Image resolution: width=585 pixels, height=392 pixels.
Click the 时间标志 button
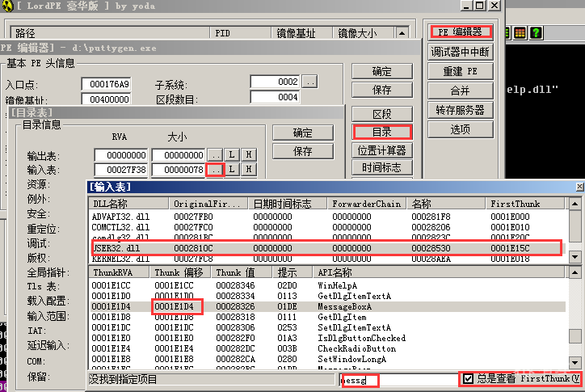pyautogui.click(x=382, y=167)
